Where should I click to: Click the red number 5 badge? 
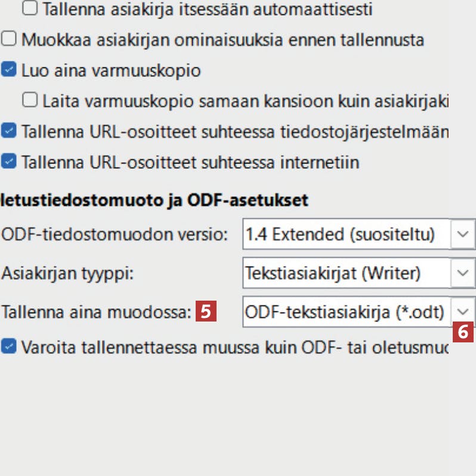point(205,311)
